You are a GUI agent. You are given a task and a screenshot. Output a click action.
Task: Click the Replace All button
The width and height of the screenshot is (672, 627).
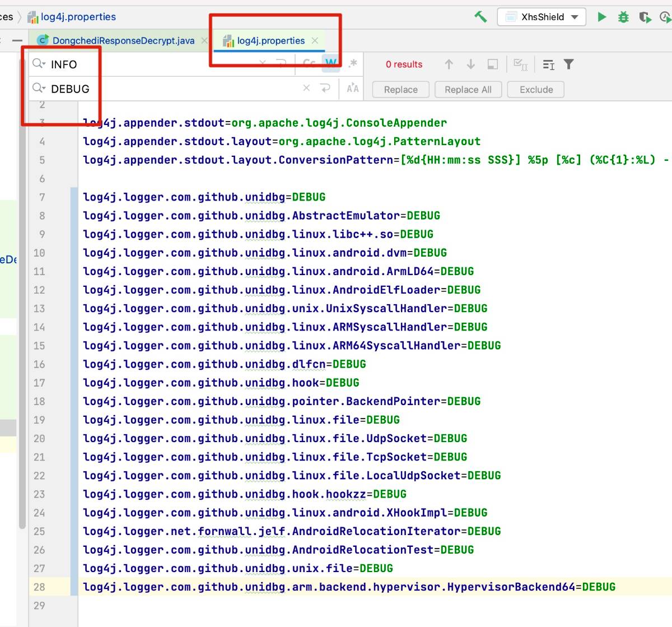pyautogui.click(x=468, y=90)
